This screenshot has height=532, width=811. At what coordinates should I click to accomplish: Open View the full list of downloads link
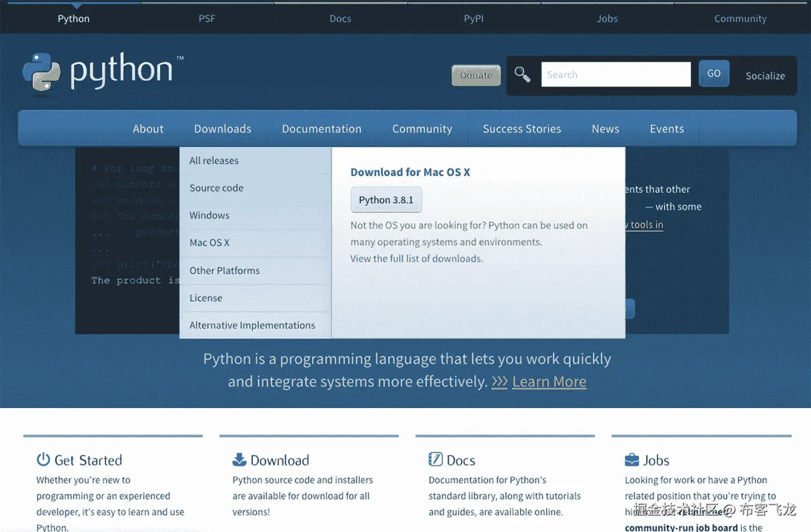(x=416, y=259)
